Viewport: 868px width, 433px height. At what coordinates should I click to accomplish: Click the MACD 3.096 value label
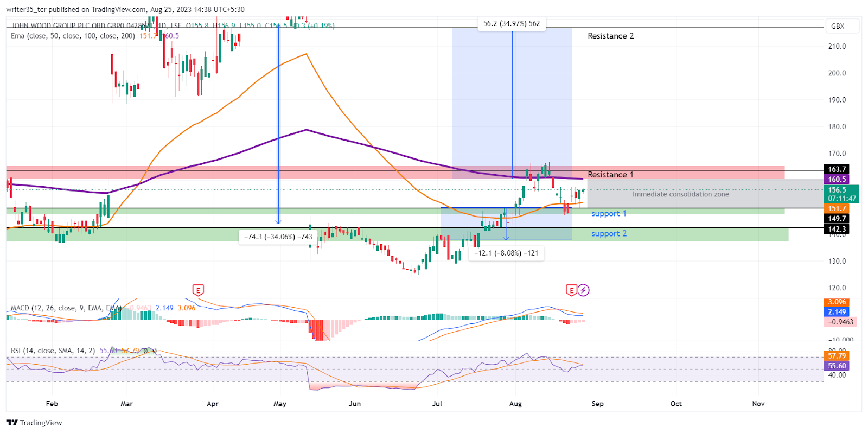tap(836, 302)
